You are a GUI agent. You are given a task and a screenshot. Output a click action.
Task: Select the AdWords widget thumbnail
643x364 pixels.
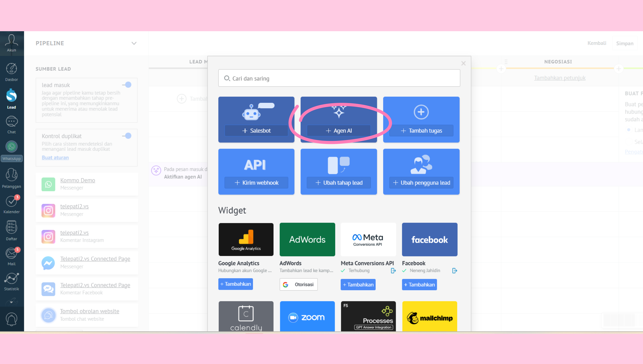click(307, 239)
